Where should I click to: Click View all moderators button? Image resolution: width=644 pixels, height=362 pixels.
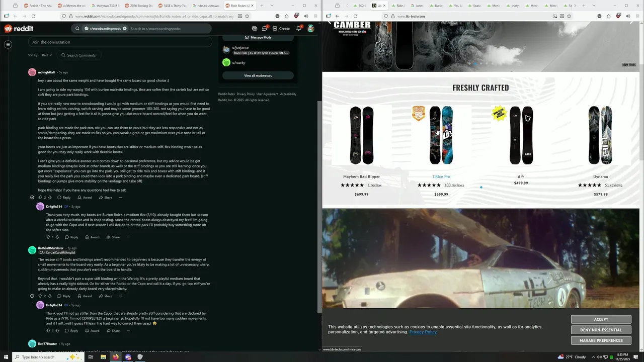pyautogui.click(x=258, y=75)
